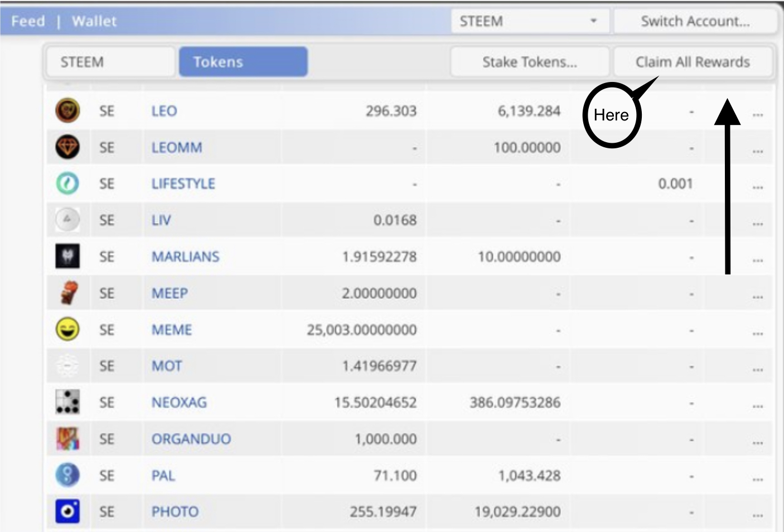Select ORGANDUO balance 1,000.000
This screenshot has height=532, width=784.
385,439
